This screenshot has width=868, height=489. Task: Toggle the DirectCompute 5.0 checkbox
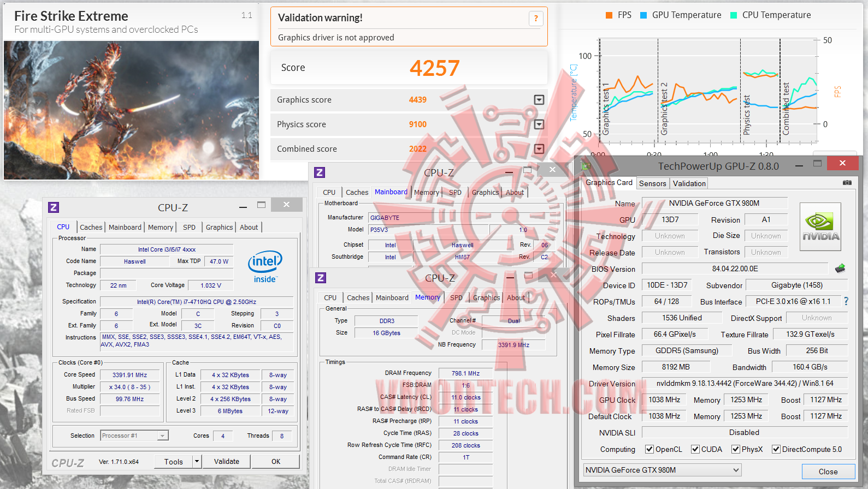[776, 449]
